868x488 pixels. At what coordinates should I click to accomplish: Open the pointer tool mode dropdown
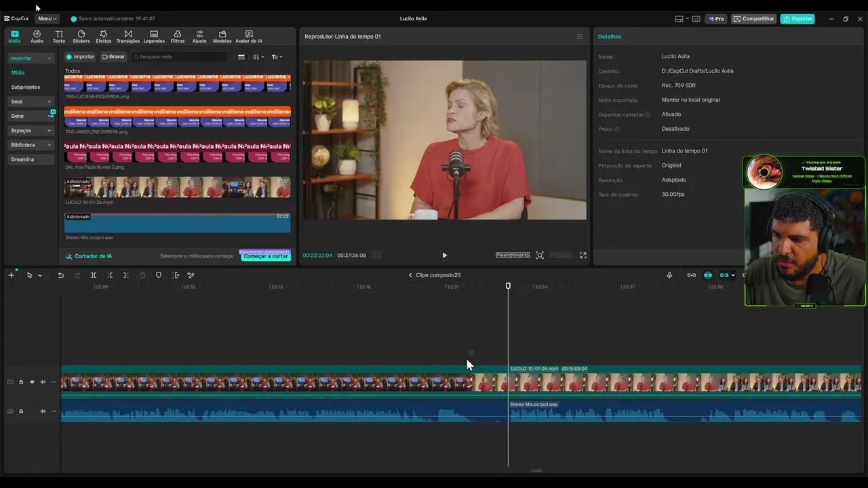40,275
